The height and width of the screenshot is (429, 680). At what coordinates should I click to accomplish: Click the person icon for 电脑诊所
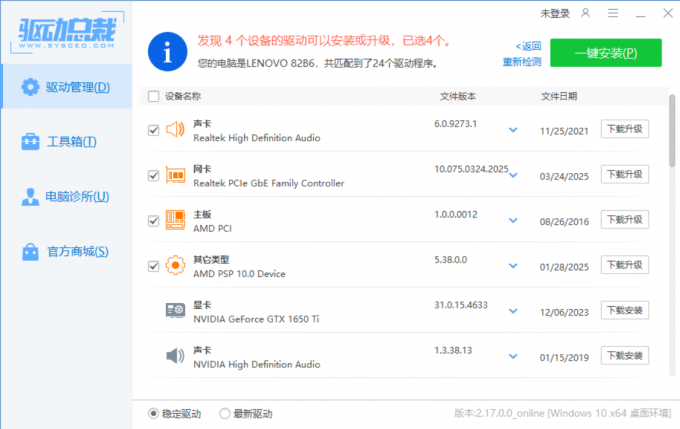[30, 196]
